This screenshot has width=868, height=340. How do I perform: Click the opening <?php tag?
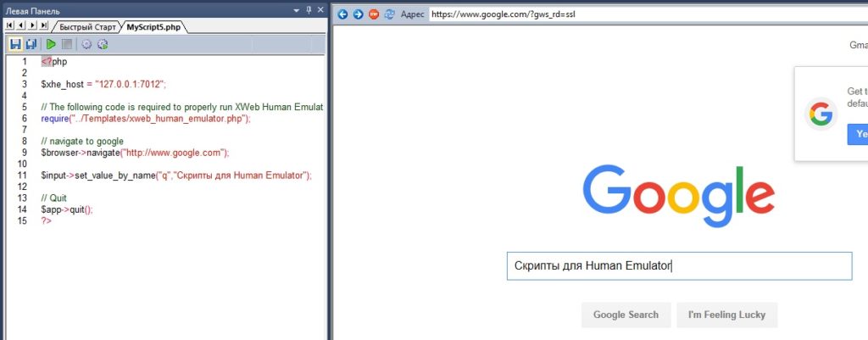pos(54,61)
